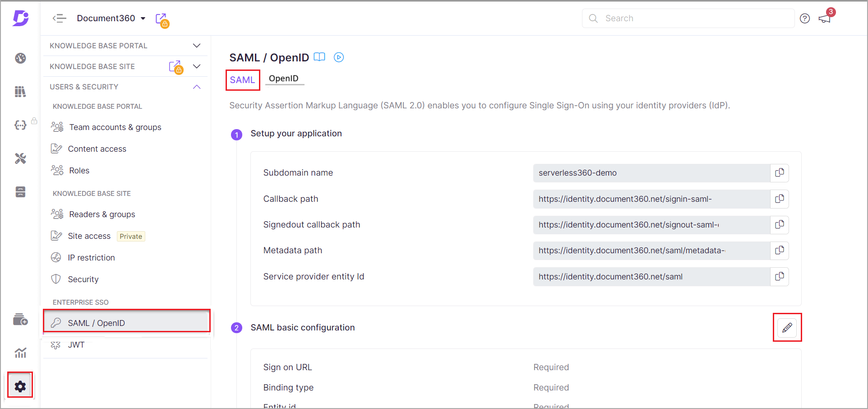
Task: Go to Team accounts & groups
Action: point(115,127)
